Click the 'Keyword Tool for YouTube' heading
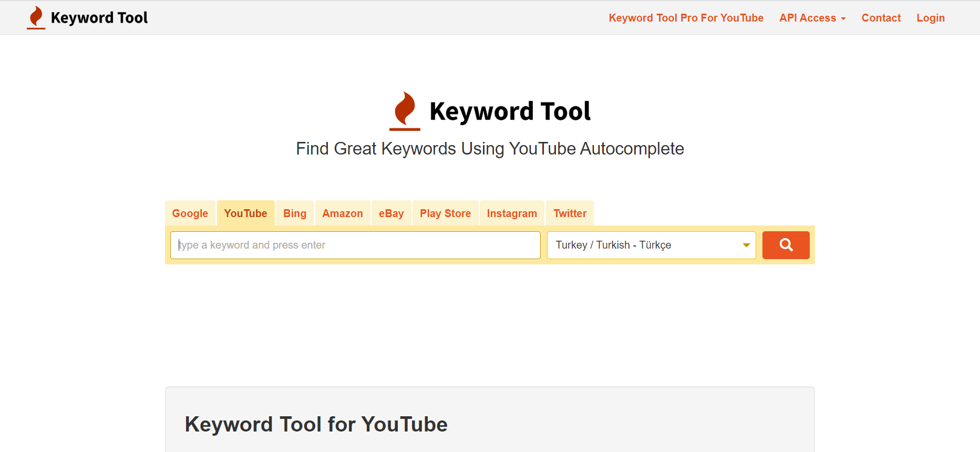Viewport: 980px width, 452px height. (x=316, y=424)
